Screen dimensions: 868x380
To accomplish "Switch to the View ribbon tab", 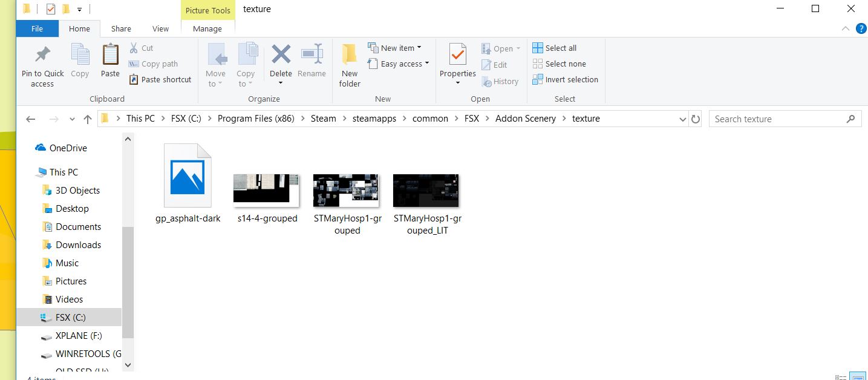I will click(160, 28).
